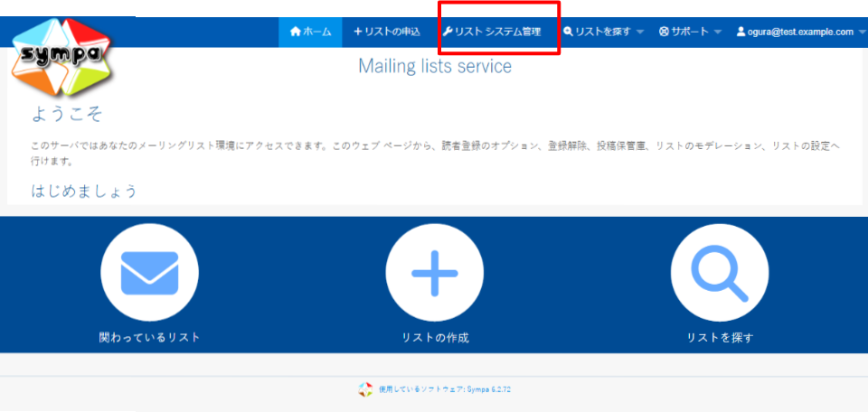The image size is (868, 412).
Task: Click the Sympa 6.2.72 footer link
Action: coord(445,389)
